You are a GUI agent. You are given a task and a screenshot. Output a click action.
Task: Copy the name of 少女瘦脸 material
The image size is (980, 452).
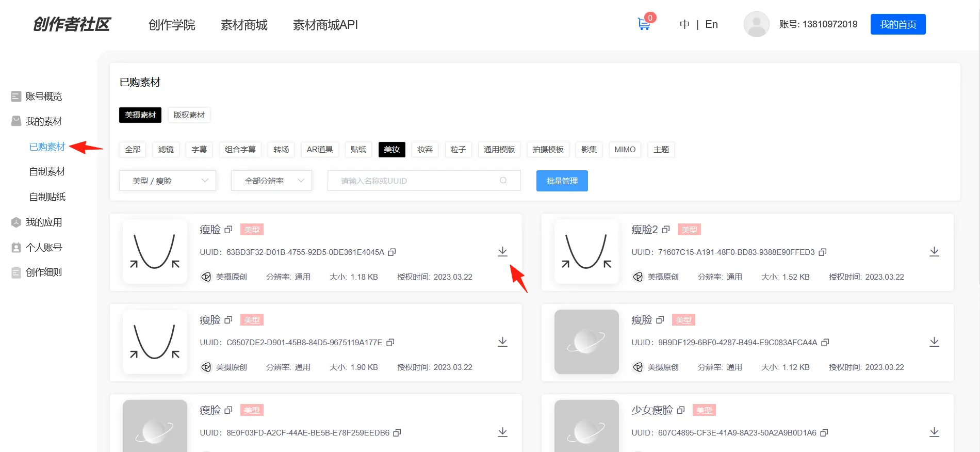point(681,410)
